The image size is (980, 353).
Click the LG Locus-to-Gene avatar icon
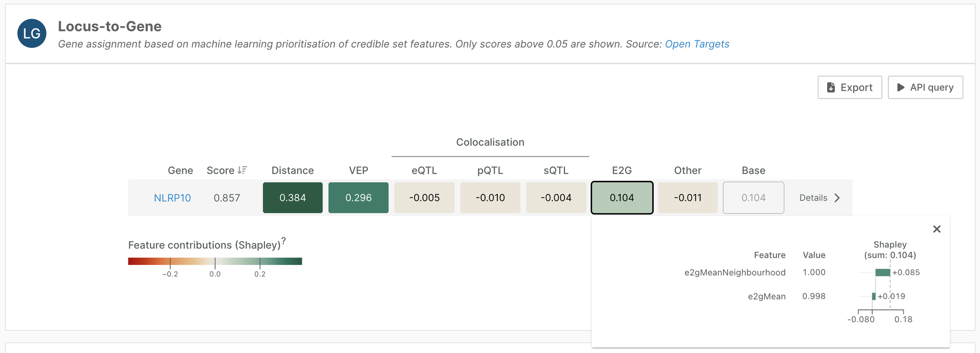tap(32, 33)
